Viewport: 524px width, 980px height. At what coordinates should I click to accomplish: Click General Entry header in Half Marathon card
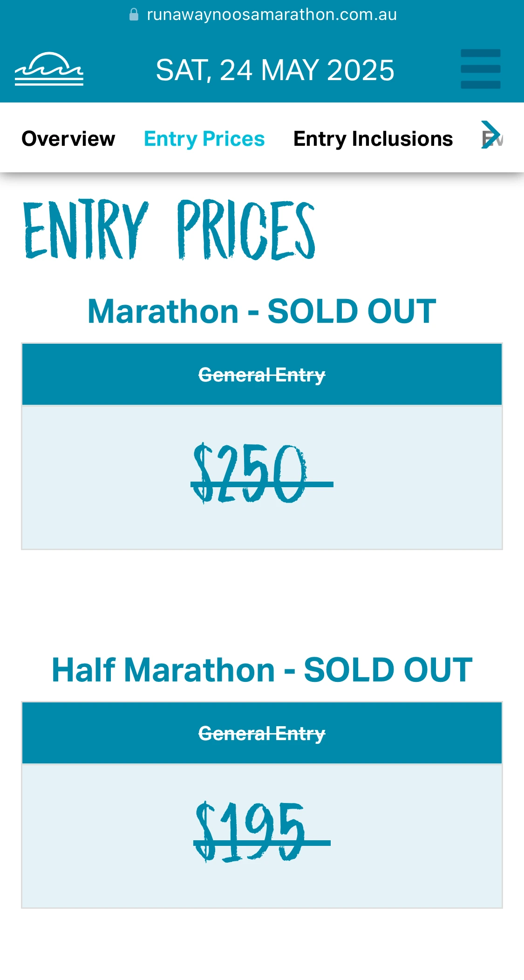coord(262,734)
